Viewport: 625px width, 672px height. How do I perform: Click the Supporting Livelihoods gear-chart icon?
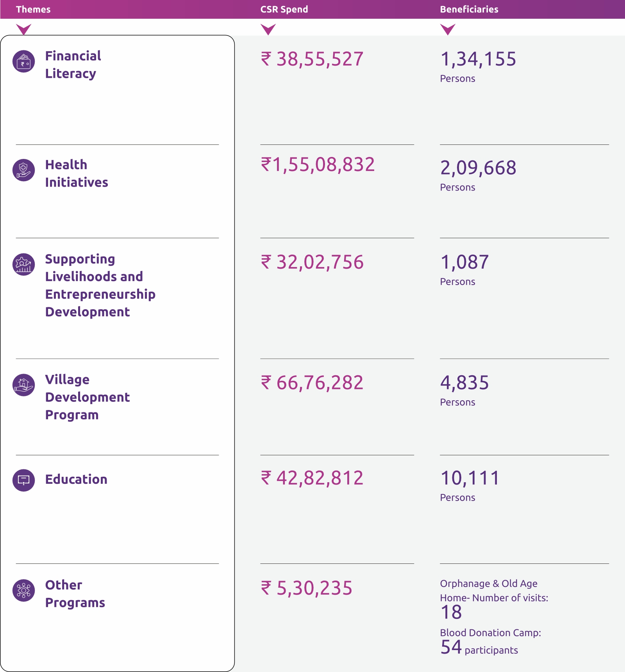point(24,264)
